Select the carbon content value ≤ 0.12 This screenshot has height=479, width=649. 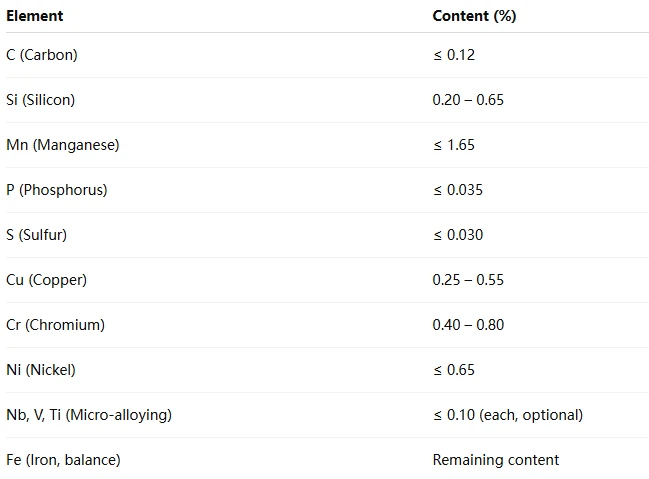(x=454, y=55)
